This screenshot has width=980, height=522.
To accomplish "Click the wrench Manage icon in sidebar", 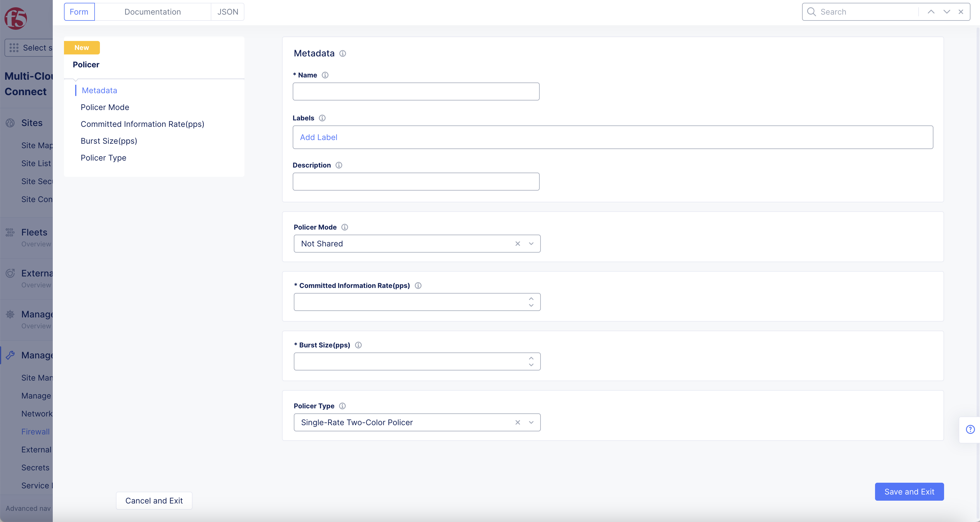I will pyautogui.click(x=10, y=355).
